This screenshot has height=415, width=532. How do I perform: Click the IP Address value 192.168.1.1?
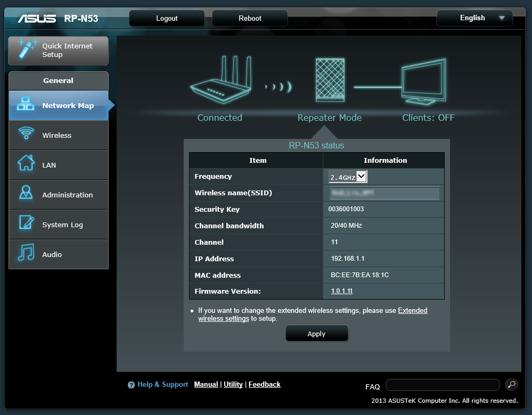tap(347, 259)
